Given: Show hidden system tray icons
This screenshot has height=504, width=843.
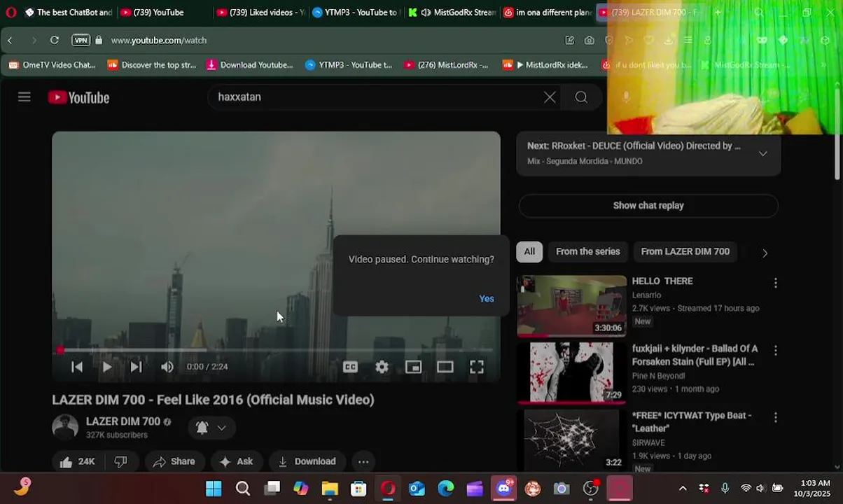Looking at the screenshot, I should pos(683,489).
